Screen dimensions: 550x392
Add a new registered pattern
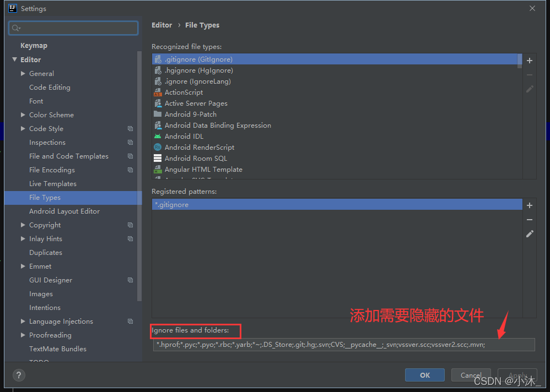[529, 205]
